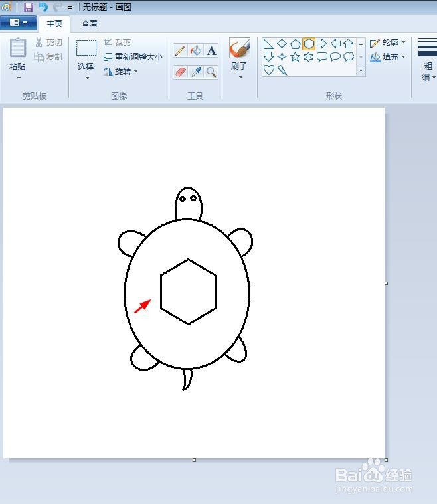Choose the heart shape
Image resolution: width=437 pixels, height=504 pixels.
pos(269,70)
